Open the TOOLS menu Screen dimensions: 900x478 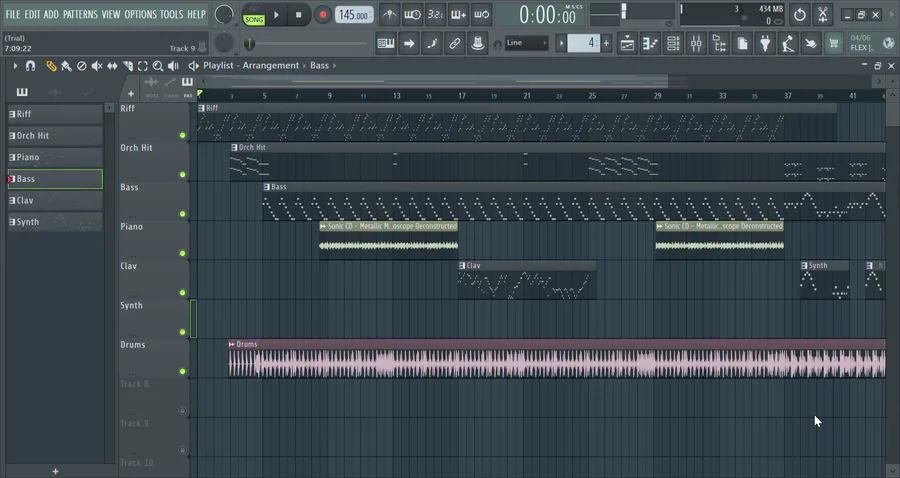click(172, 14)
